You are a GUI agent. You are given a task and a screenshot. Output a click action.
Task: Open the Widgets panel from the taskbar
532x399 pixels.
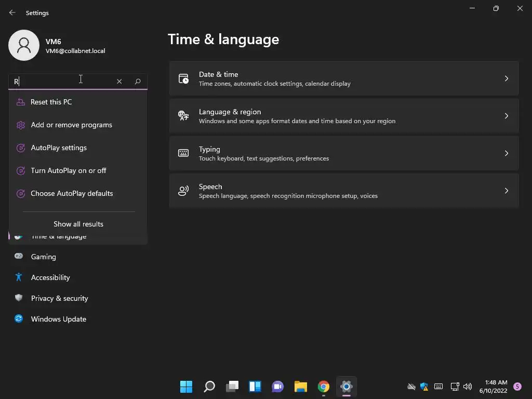tap(255, 387)
